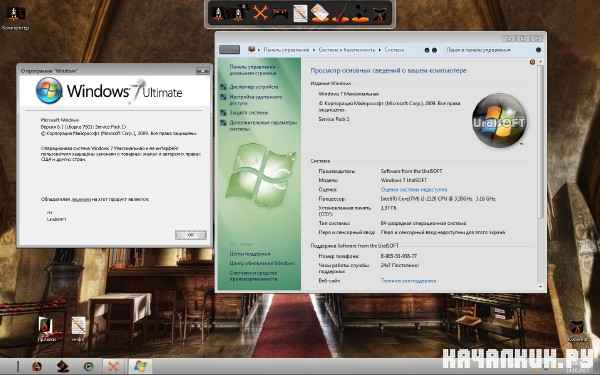Open the media player icon on the taskbar

(89, 366)
